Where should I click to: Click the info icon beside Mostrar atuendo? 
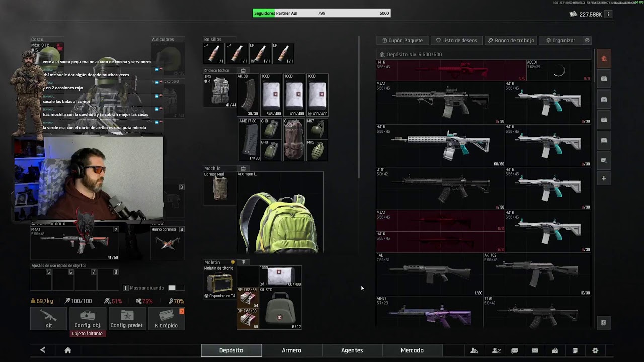[126, 288]
